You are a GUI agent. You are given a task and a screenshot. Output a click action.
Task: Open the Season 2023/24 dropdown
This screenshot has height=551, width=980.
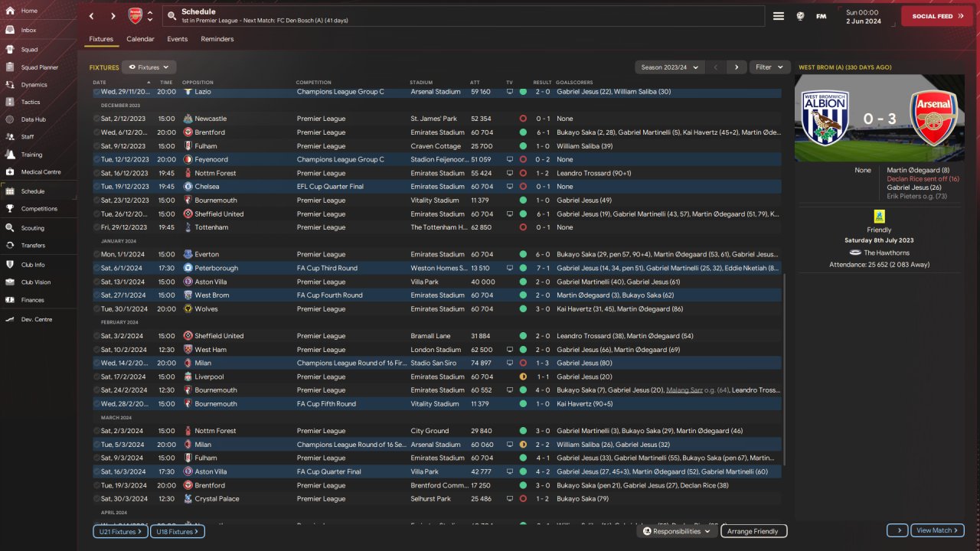[x=670, y=67]
